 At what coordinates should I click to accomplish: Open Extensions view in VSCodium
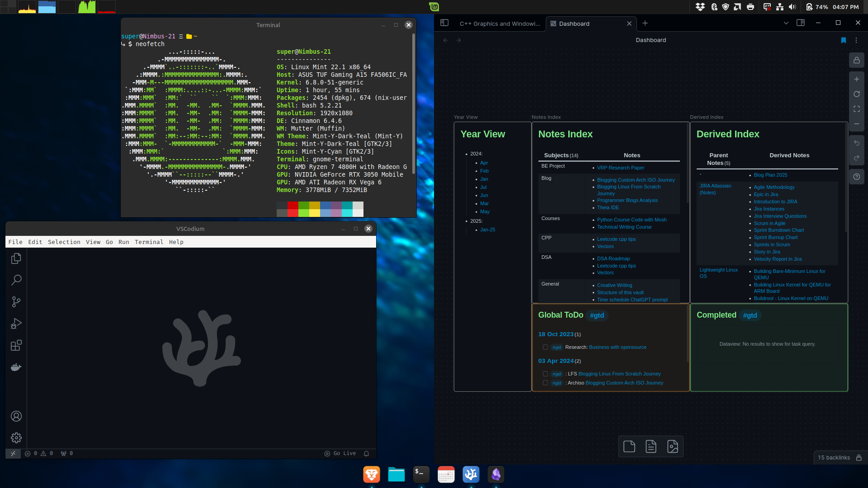(x=16, y=345)
